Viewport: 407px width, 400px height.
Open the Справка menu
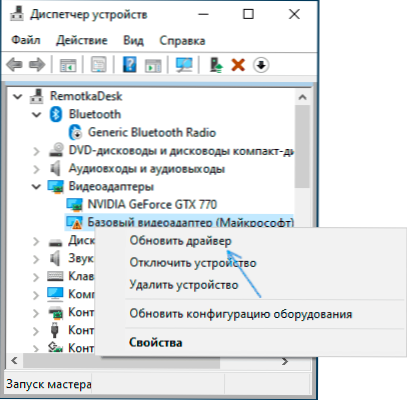[182, 40]
